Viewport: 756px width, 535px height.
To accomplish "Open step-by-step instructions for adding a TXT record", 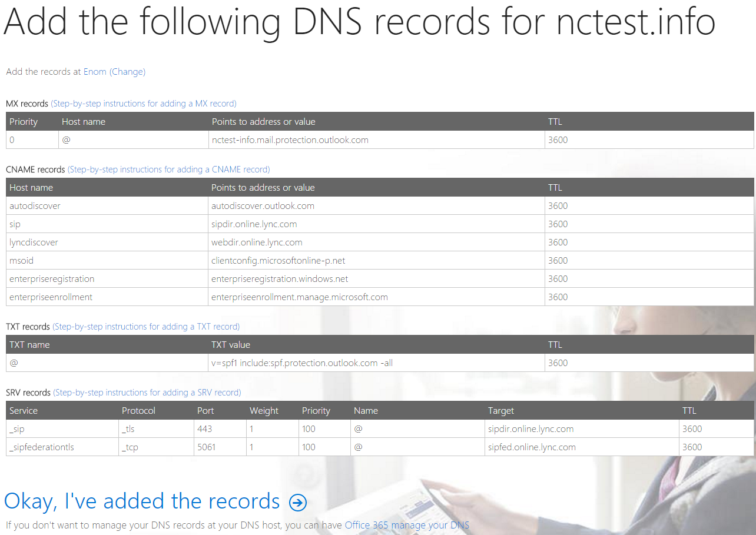I will (x=146, y=327).
